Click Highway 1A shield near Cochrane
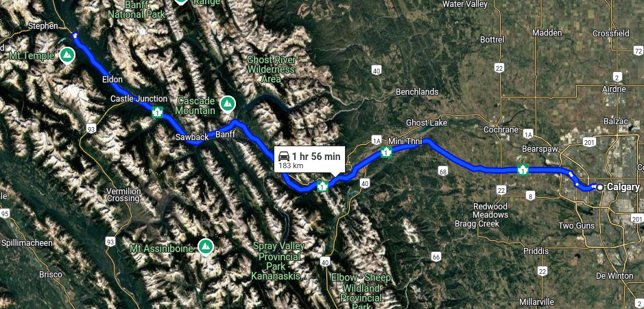 [528, 134]
